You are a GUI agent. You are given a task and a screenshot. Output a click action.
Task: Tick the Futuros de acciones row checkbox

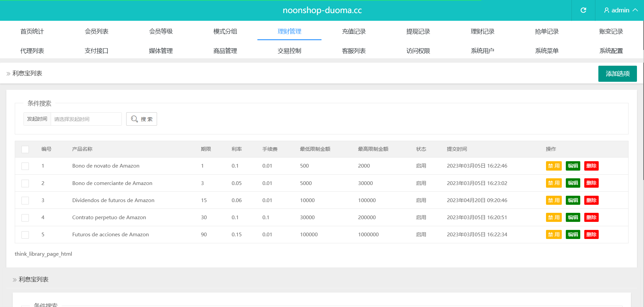pyautogui.click(x=25, y=235)
